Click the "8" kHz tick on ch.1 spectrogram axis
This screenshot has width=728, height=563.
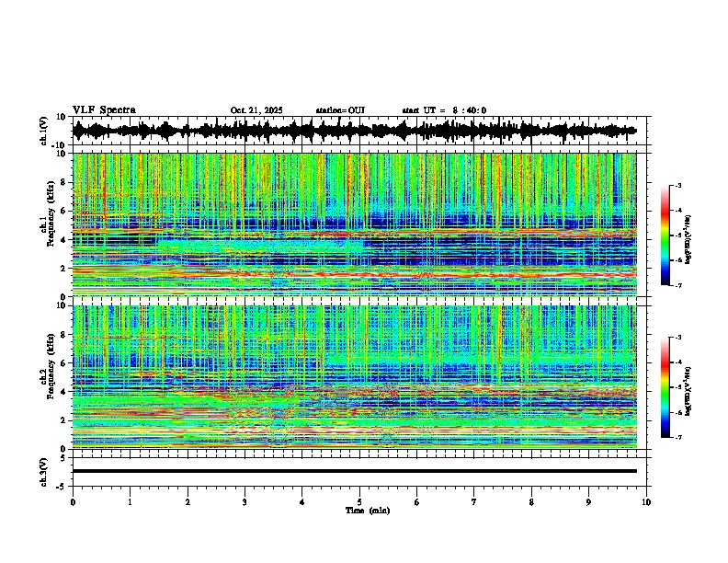[63, 182]
